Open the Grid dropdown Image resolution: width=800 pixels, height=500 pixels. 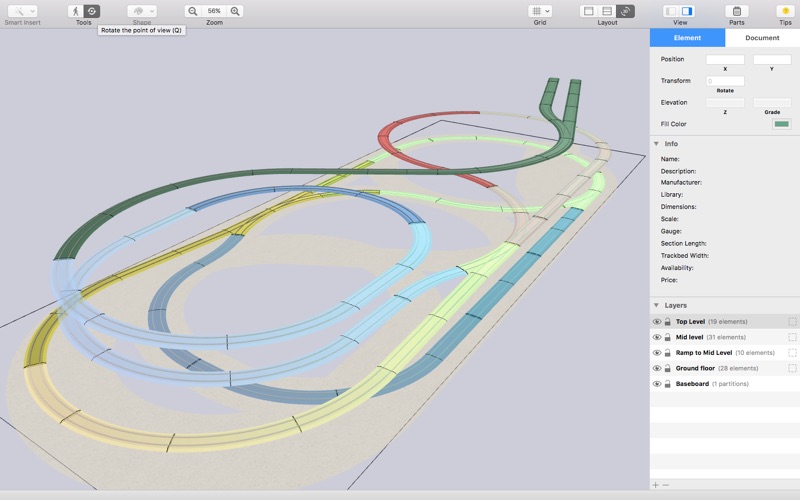(540, 11)
